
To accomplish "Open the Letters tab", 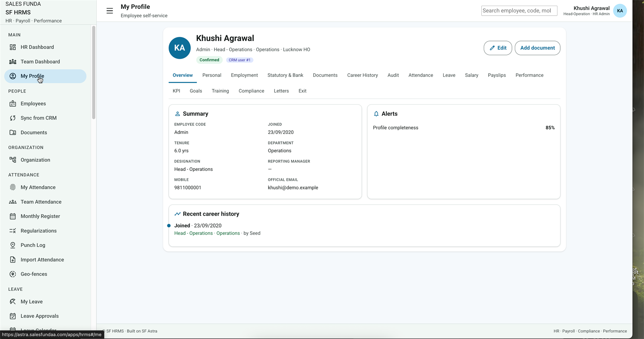I will click(281, 91).
